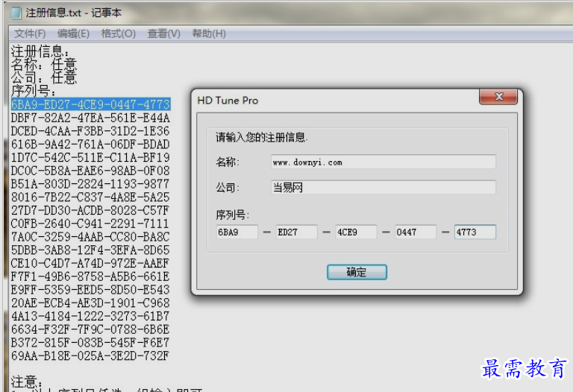Click the second serial box ED27
This screenshot has width=573, height=392.
tap(296, 232)
